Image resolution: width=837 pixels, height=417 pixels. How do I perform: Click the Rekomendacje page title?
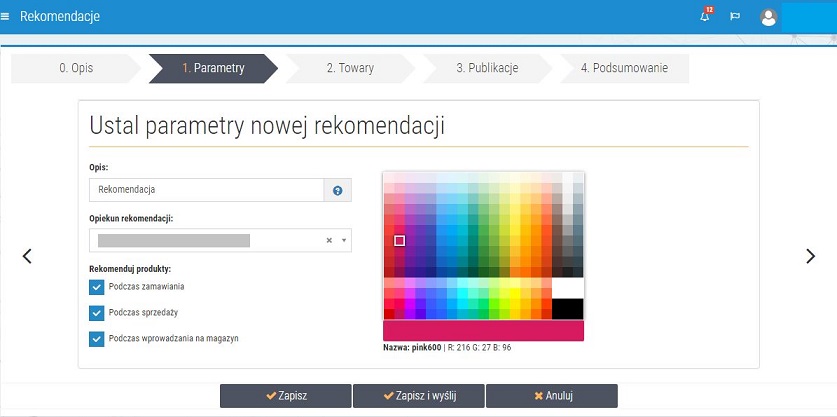point(60,17)
